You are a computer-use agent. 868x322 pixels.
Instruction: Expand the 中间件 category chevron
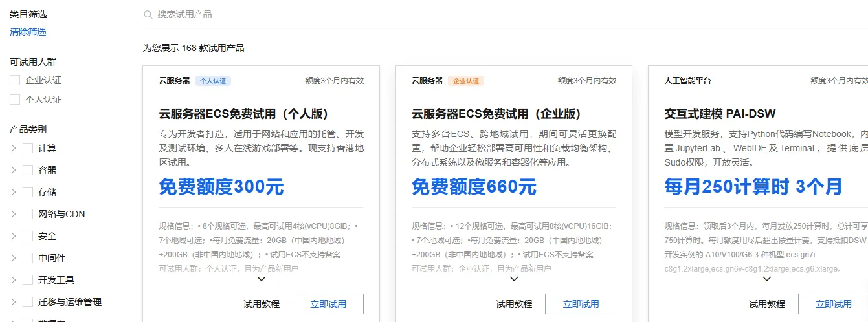(14, 258)
